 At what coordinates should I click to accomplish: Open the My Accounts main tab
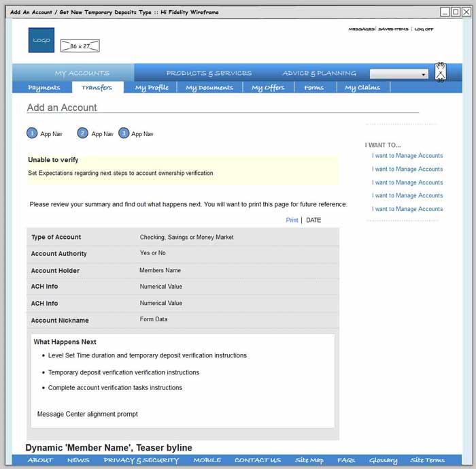pyautogui.click(x=82, y=73)
